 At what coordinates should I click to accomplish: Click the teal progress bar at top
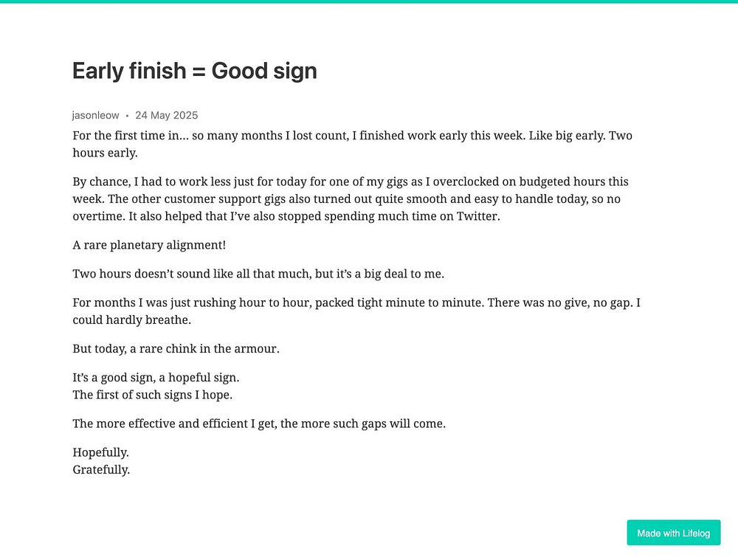(369, 1)
